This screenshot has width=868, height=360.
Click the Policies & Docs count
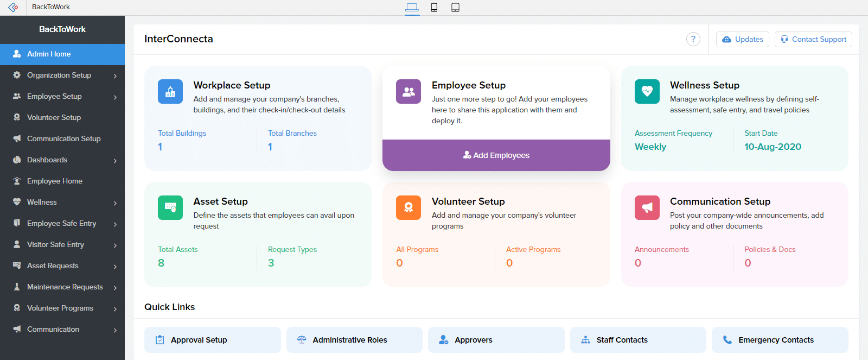click(748, 263)
